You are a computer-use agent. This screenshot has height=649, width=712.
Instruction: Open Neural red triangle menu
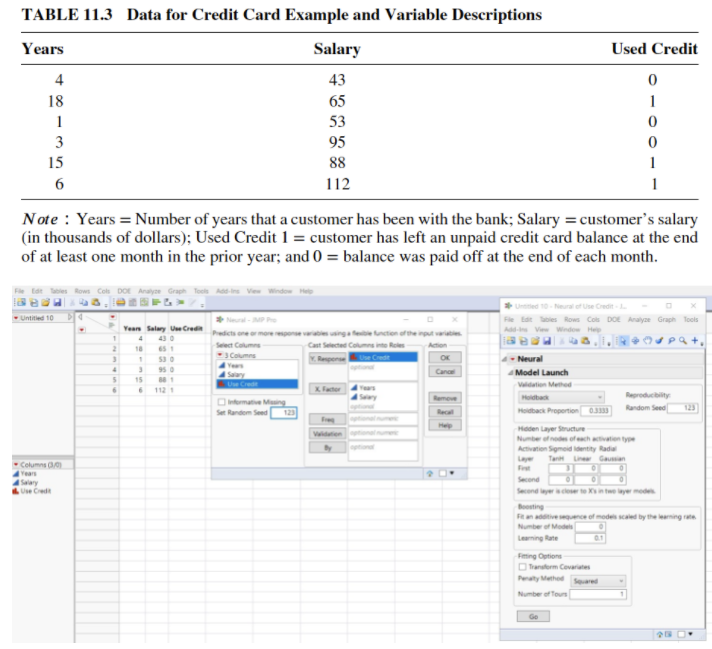pos(513,359)
